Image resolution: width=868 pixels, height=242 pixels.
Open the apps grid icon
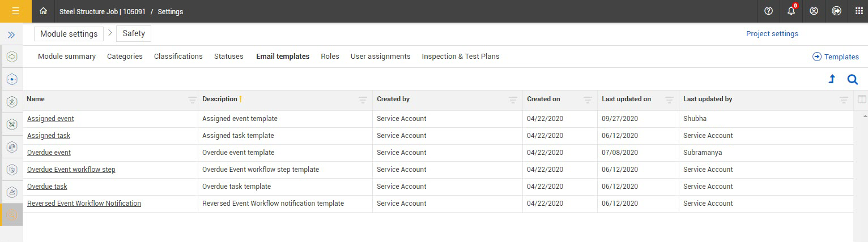(859, 11)
